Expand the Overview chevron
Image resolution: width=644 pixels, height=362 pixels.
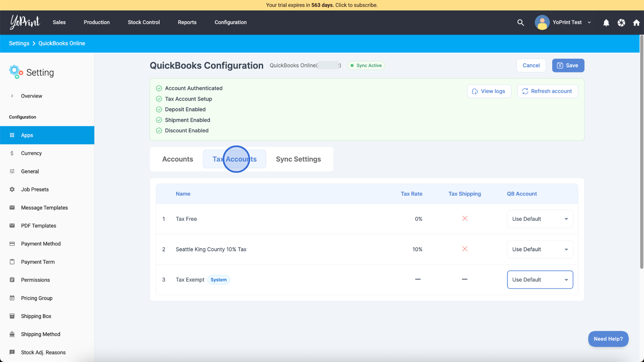[12, 96]
